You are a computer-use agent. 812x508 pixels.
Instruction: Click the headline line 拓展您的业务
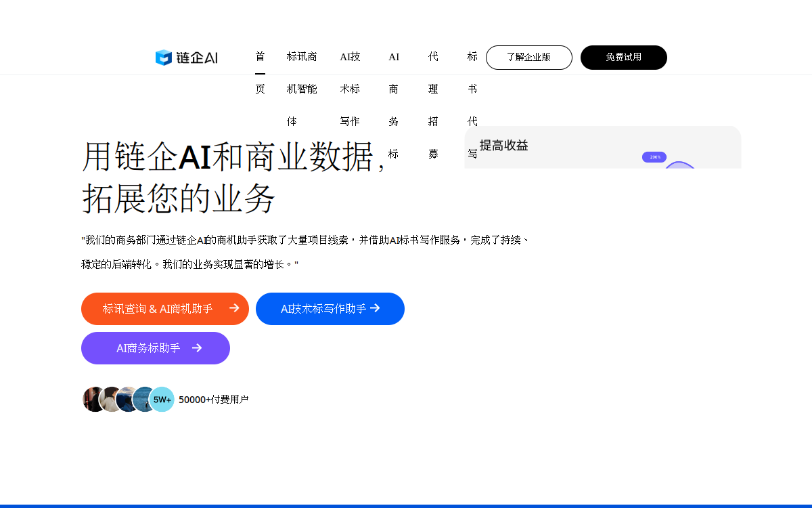[x=179, y=198]
